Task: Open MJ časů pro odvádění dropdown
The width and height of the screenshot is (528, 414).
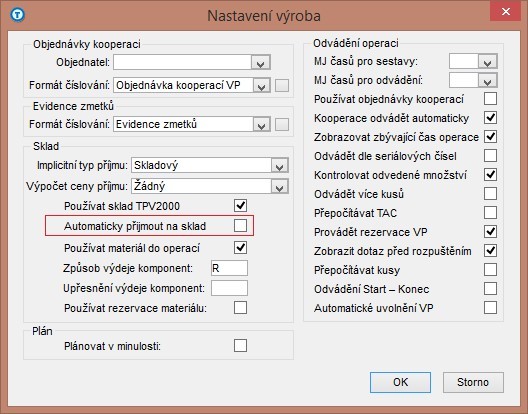Action: 488,81
